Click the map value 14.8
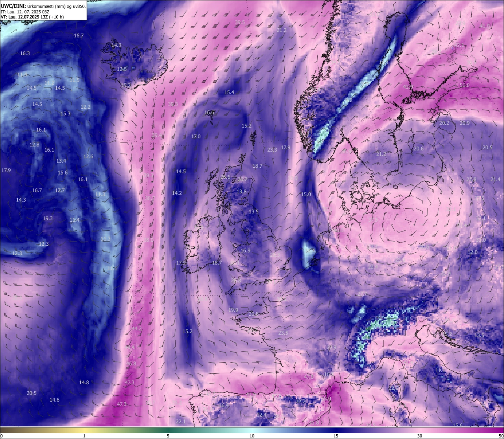 click(x=84, y=382)
